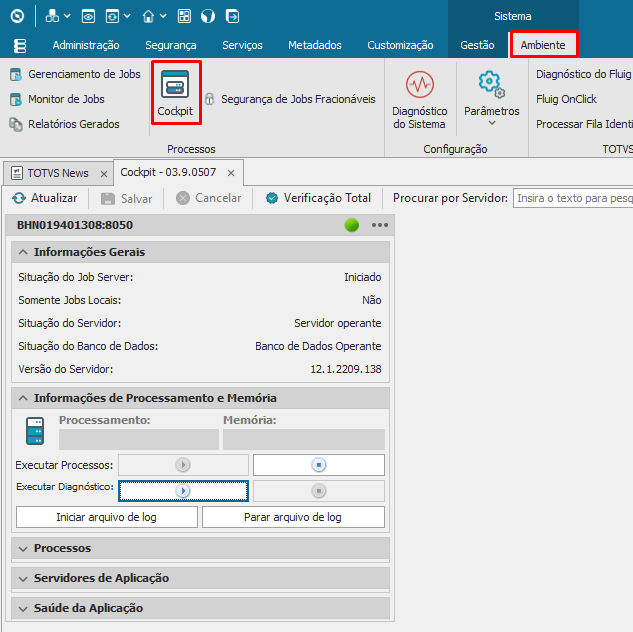Expand the Processos section
The height and width of the screenshot is (632, 633).
click(x=23, y=549)
